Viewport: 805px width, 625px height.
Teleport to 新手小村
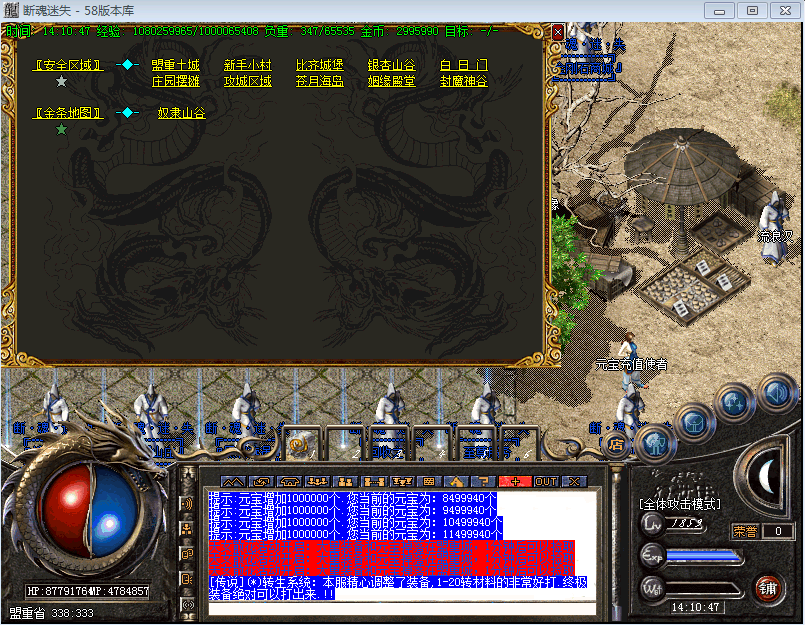[247, 65]
